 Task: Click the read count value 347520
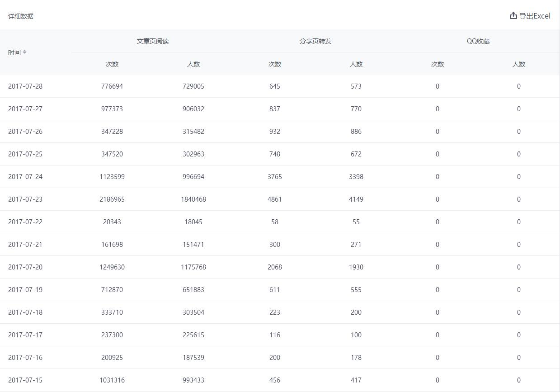tap(112, 154)
